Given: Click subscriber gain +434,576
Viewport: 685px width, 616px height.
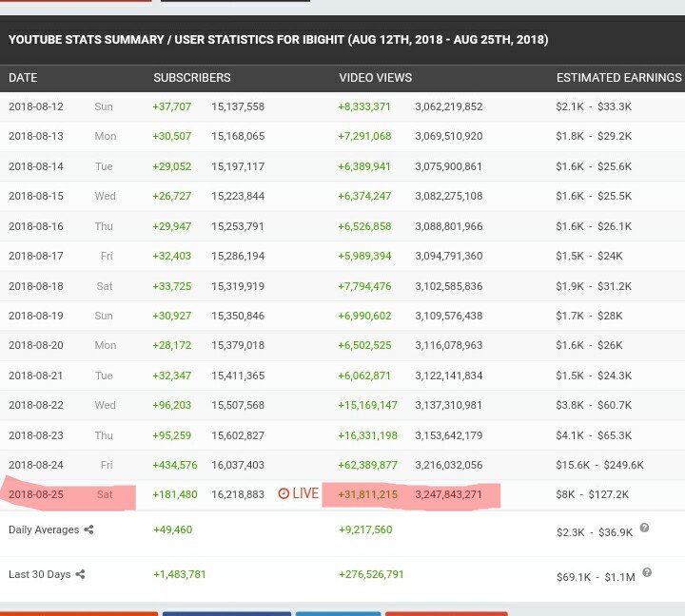Looking at the screenshot, I should pyautogui.click(x=175, y=465).
